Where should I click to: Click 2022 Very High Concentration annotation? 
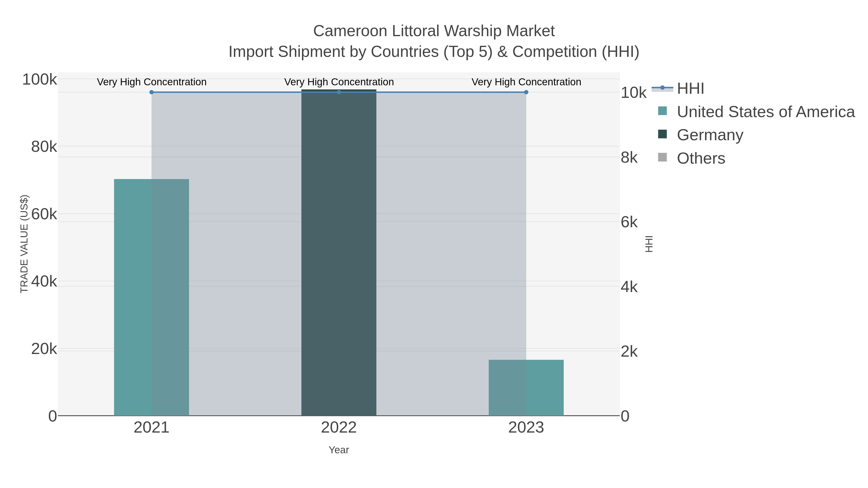click(339, 82)
